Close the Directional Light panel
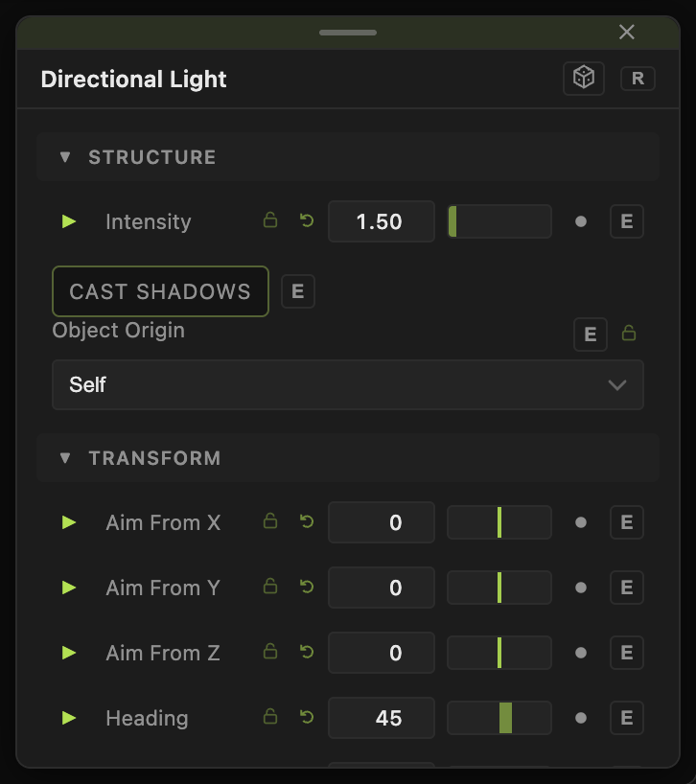 [x=627, y=32]
